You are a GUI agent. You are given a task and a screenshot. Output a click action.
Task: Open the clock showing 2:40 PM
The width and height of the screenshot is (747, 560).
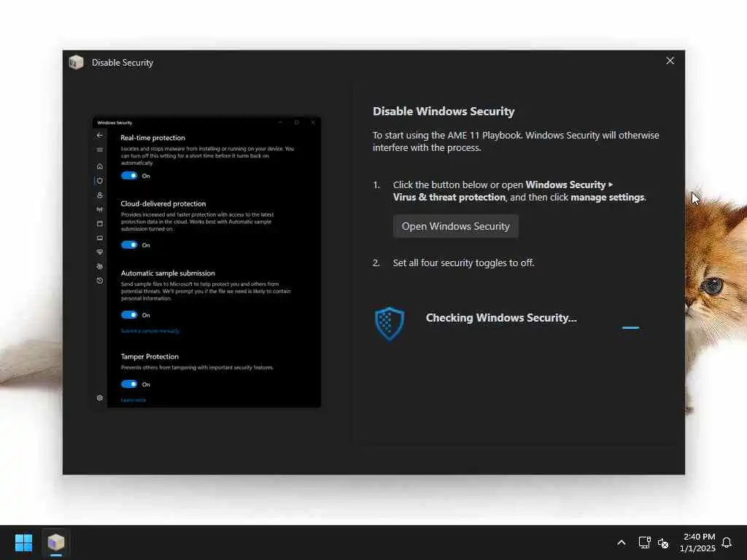tap(698, 542)
